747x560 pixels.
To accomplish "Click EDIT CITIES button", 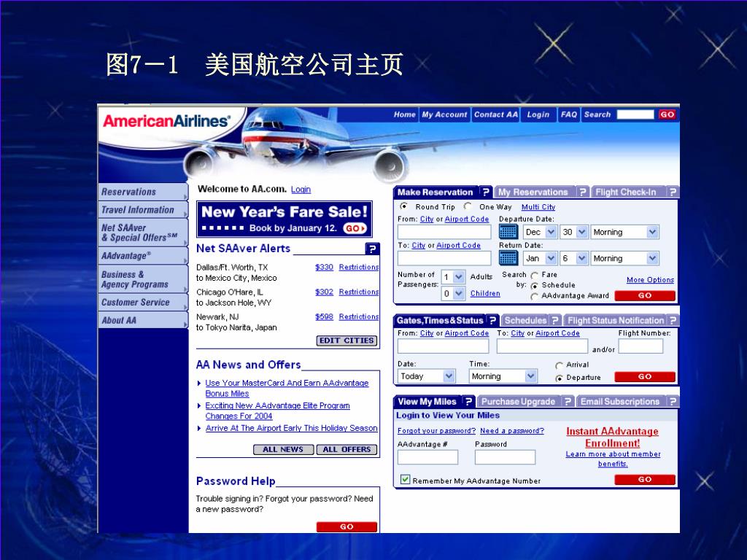I will click(347, 341).
